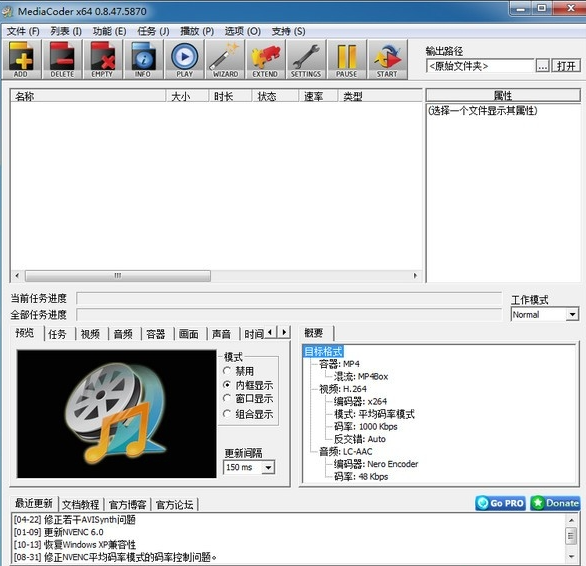Switch to the 声音 tab
Viewport: 586px width, 566px height.
[221, 334]
